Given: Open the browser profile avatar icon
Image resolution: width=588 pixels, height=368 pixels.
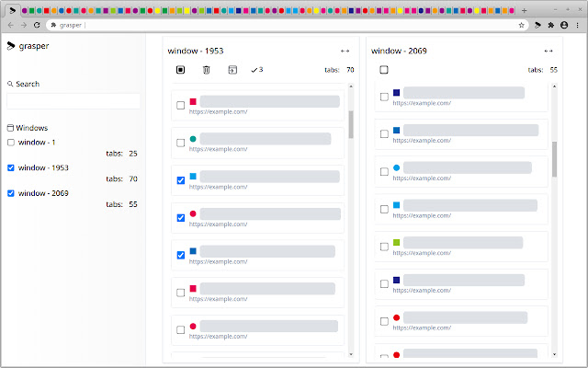Looking at the screenshot, I should 564,25.
